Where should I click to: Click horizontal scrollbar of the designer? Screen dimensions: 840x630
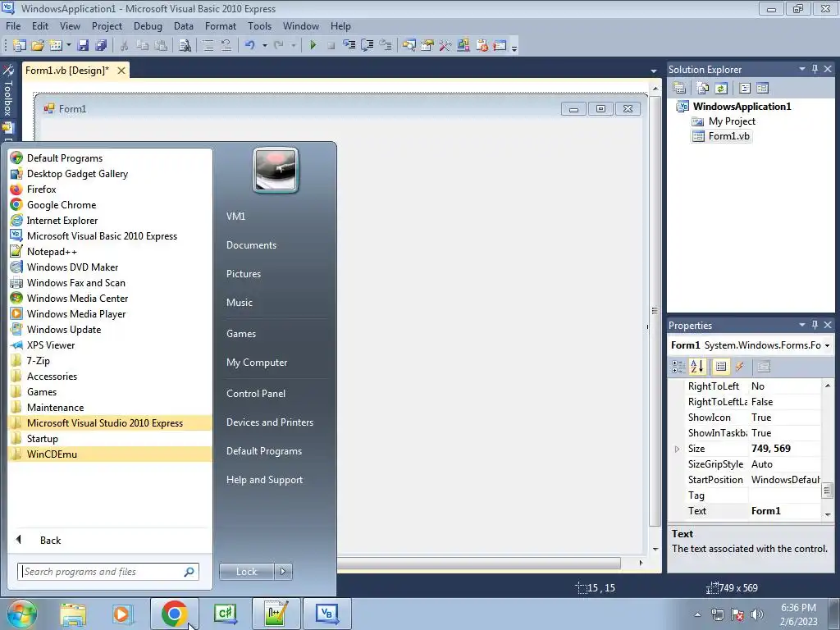(x=478, y=563)
